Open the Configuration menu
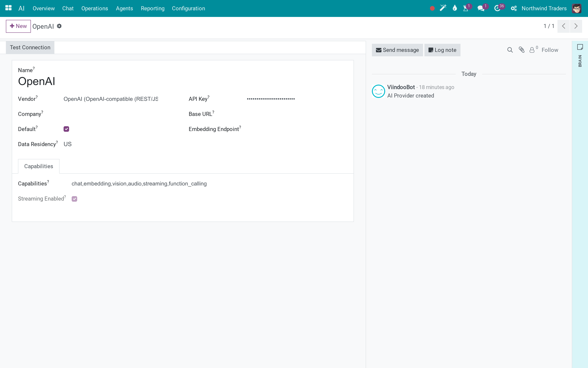The width and height of the screenshot is (588, 368). [189, 8]
